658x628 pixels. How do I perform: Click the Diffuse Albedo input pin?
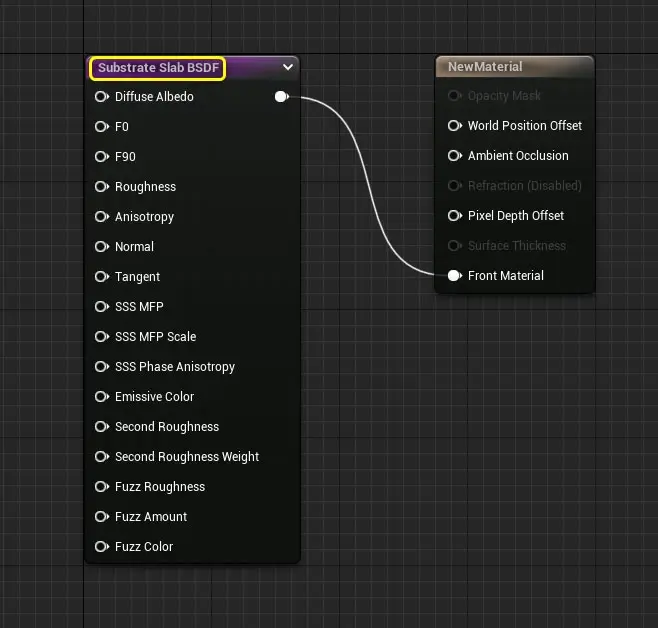click(x=102, y=97)
